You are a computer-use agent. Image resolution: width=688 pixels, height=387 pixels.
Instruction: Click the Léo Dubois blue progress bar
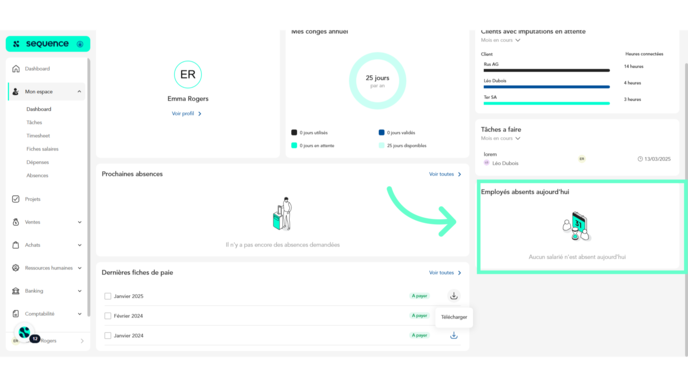point(546,87)
